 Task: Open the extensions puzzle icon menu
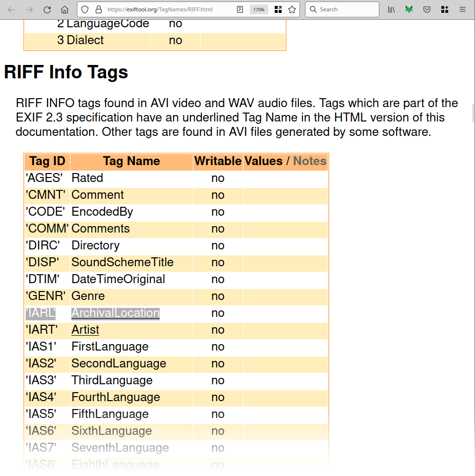(x=444, y=9)
